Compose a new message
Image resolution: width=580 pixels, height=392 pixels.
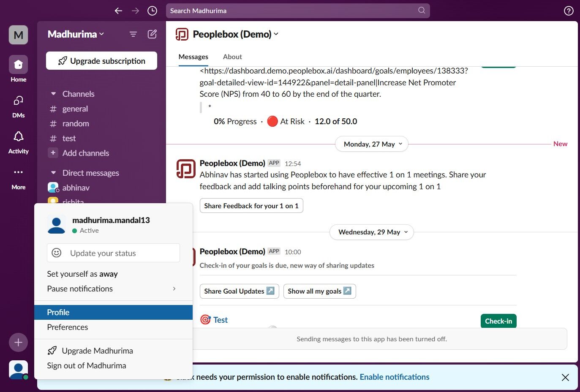(x=152, y=34)
